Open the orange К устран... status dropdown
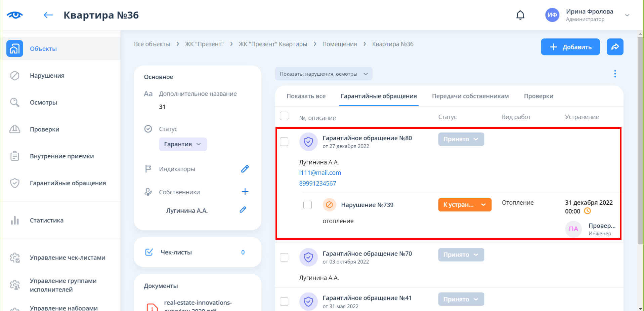This screenshot has height=311, width=644. point(464,205)
